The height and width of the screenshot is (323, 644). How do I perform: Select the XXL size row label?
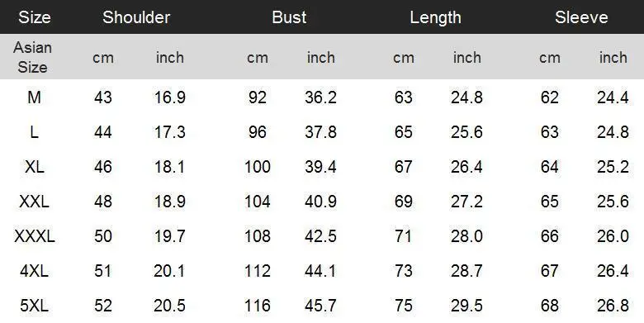coord(34,202)
